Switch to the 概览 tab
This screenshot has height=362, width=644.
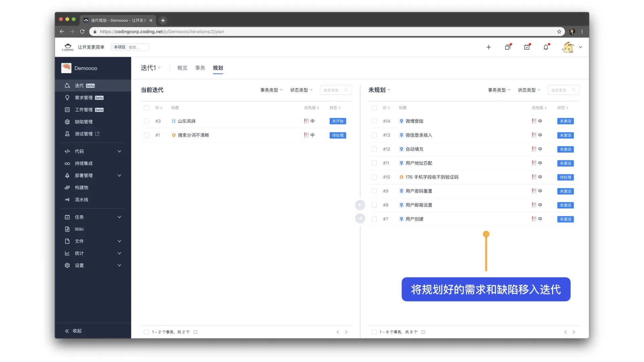pos(182,68)
